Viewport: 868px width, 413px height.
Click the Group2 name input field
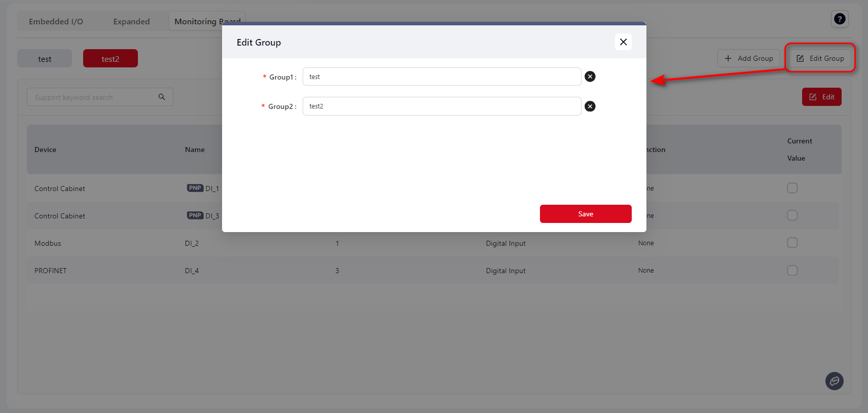(x=441, y=106)
